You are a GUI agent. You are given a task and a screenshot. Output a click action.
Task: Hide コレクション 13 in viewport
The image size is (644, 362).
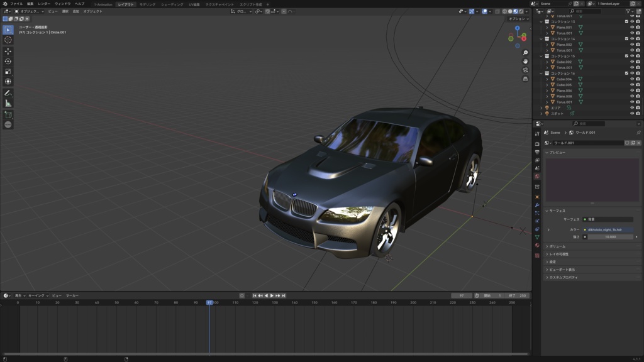coord(632,22)
